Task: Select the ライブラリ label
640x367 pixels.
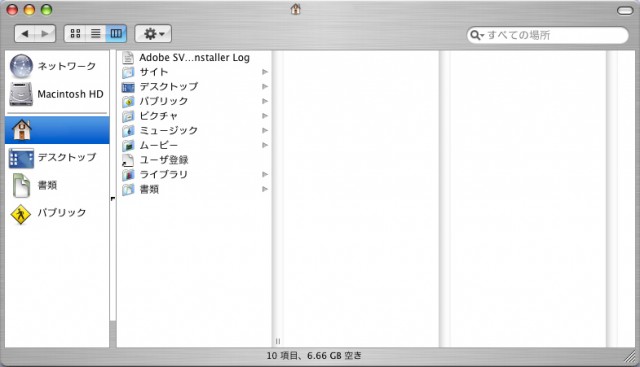Action: [x=164, y=175]
